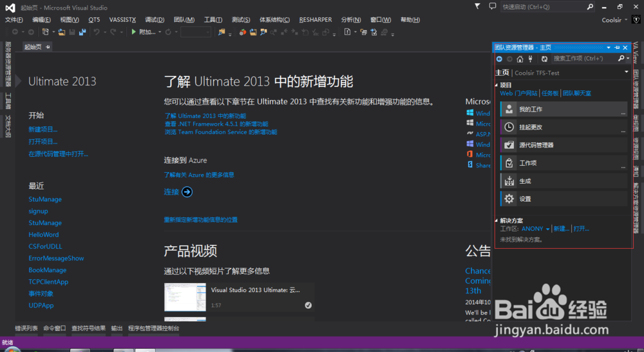Open the ANONY workspace dropdown

547,229
